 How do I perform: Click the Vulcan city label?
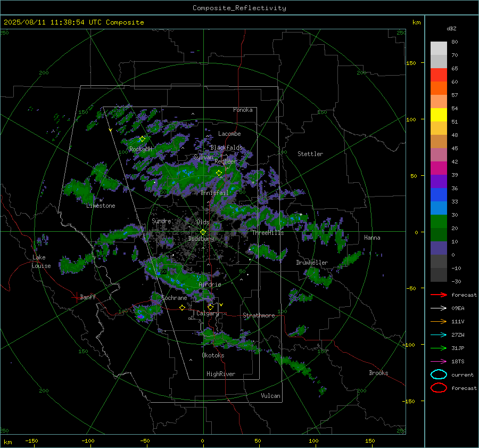271,396
